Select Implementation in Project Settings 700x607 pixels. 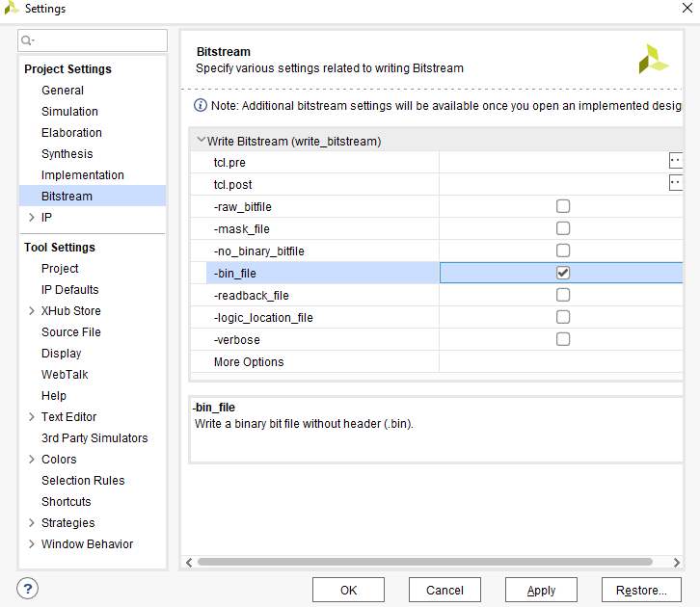[x=83, y=175]
